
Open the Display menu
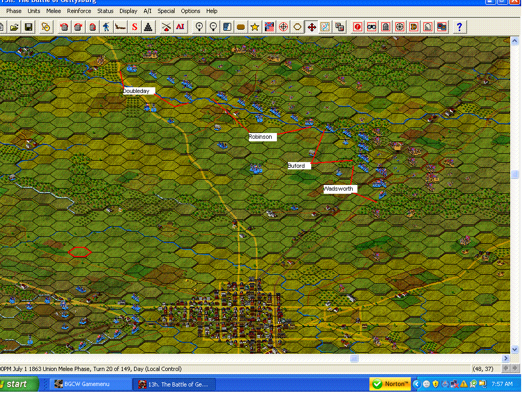tap(128, 11)
